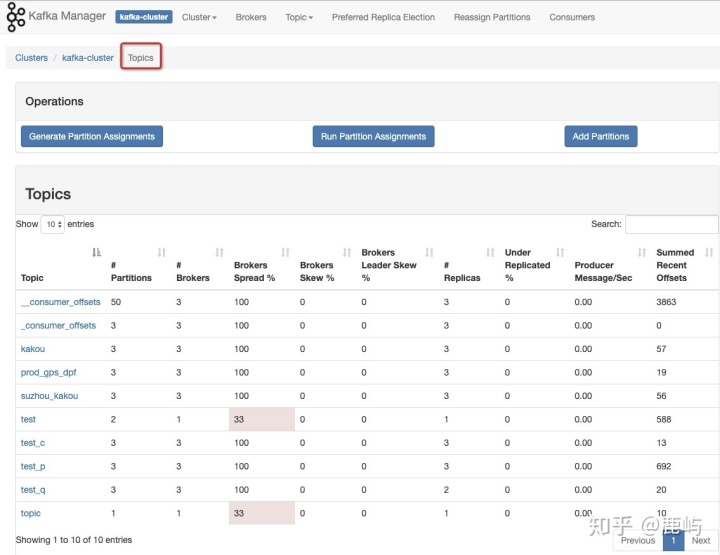Click the # Partitions column header text
Image resolution: width=720 pixels, height=555 pixels.
(x=131, y=271)
